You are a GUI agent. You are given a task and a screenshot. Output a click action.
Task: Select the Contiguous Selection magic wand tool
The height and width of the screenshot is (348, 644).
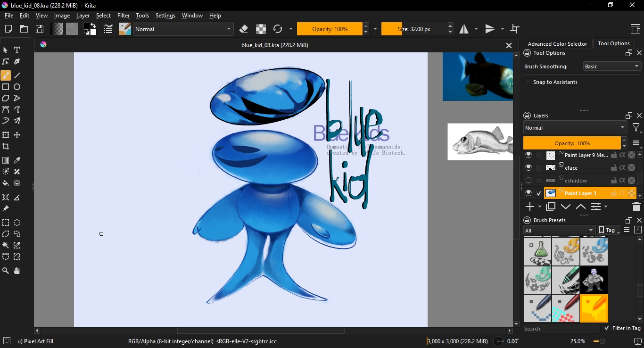pos(6,245)
